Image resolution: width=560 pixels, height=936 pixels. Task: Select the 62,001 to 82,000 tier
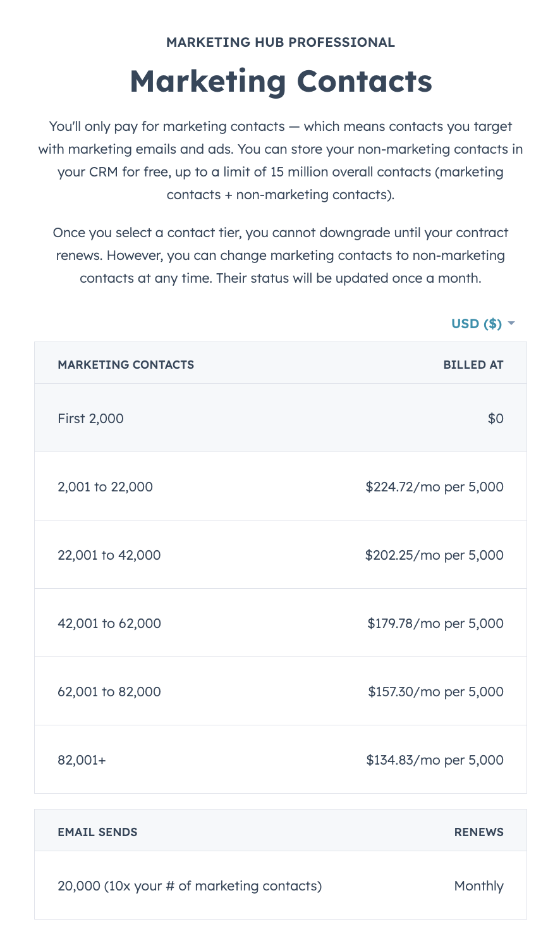point(109,692)
